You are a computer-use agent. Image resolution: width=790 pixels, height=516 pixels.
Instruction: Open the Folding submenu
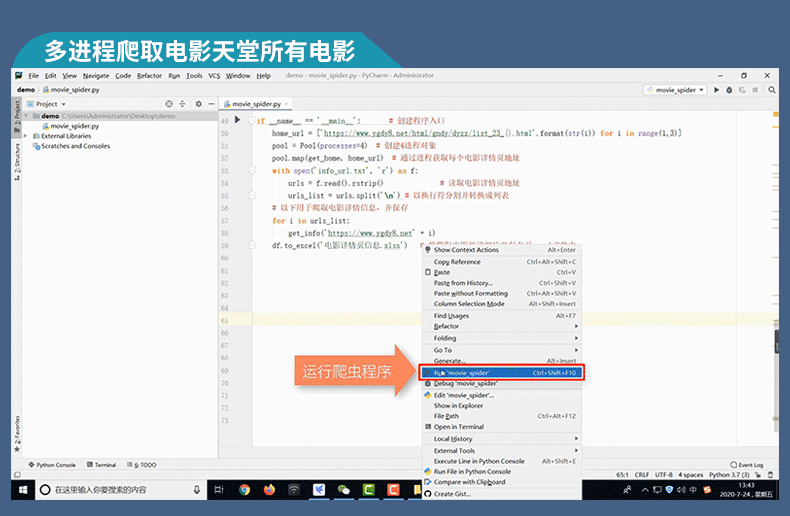pyautogui.click(x=501, y=338)
